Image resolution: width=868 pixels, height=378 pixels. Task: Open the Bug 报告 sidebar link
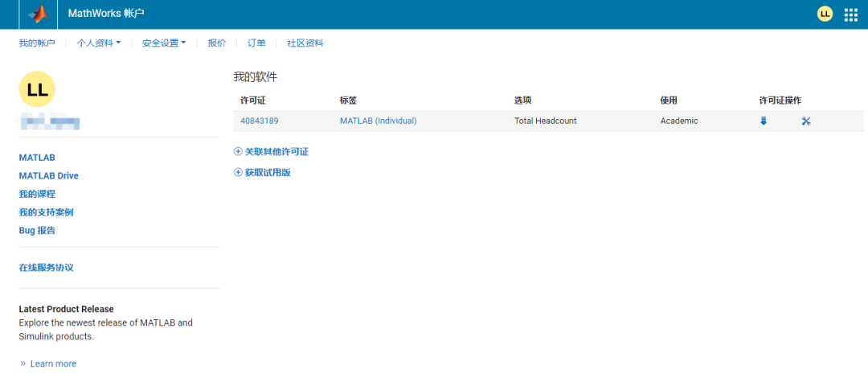[x=37, y=230]
